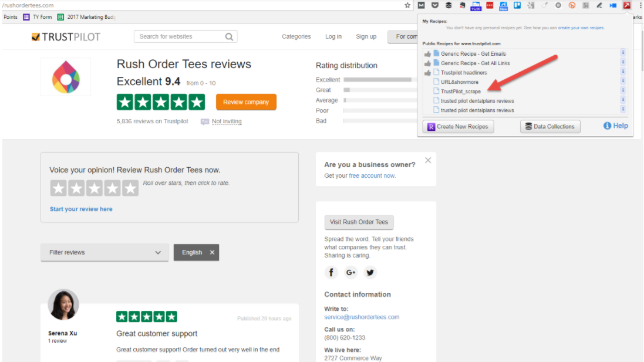This screenshot has width=644, height=362.
Task: Click thumbs-up beside Trustpilot headliners recipe
Action: point(427,73)
